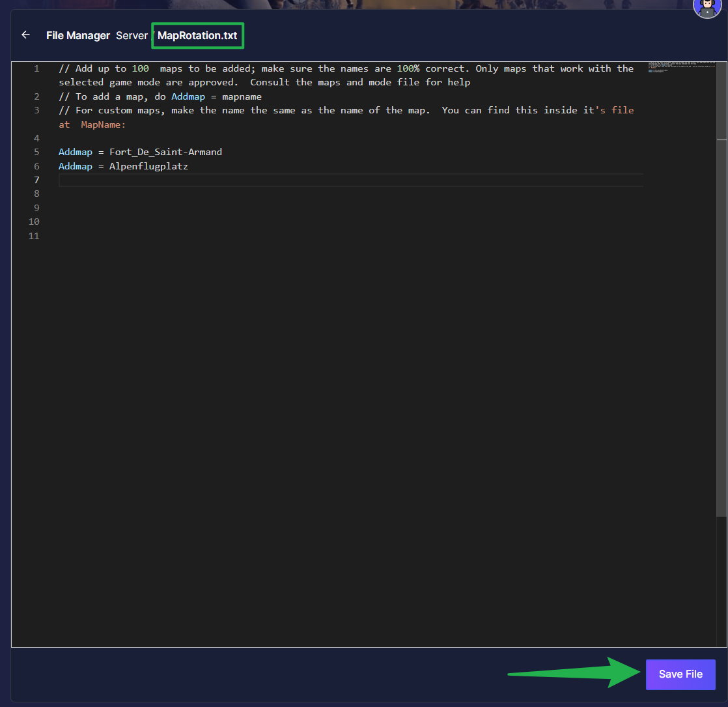Image resolution: width=728 pixels, height=707 pixels.
Task: Select line number 1 in gutter
Action: coord(36,68)
